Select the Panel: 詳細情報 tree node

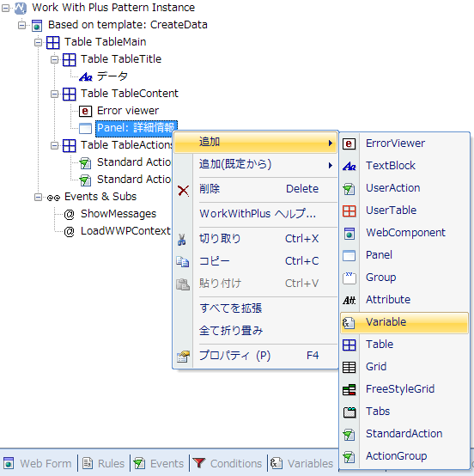click(136, 128)
